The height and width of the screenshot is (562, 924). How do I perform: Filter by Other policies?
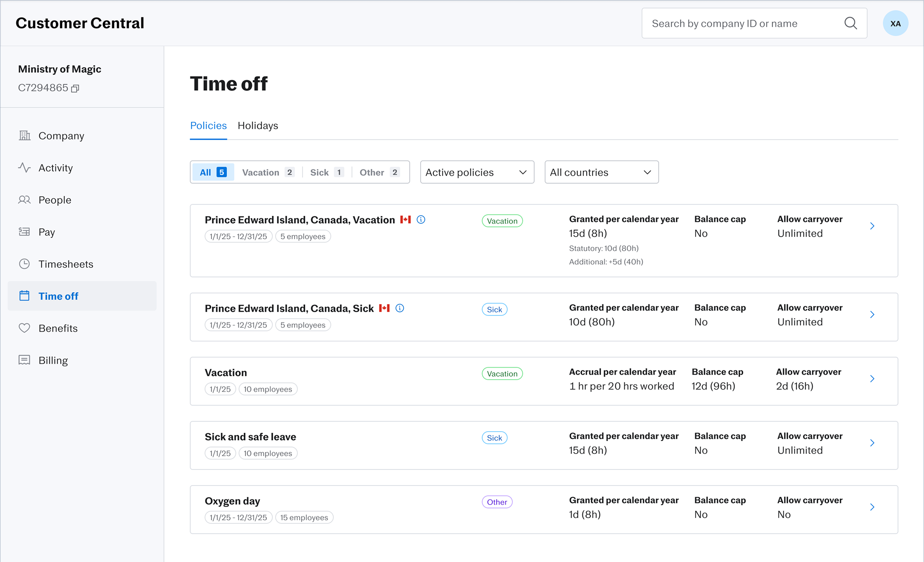pos(380,172)
